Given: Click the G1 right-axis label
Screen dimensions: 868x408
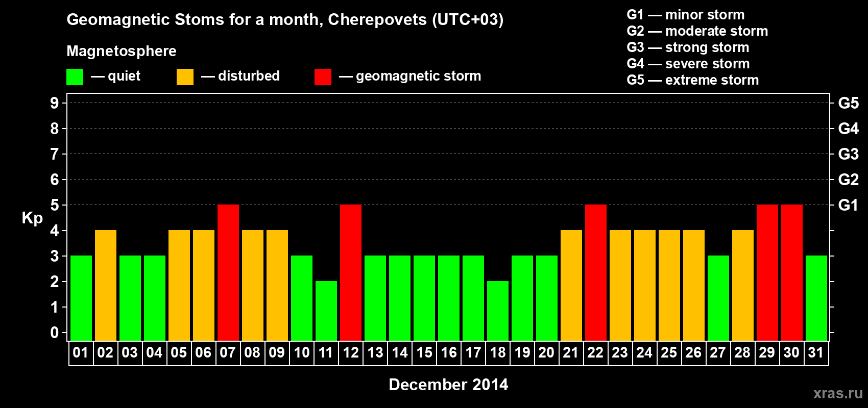Looking at the screenshot, I should click(848, 205).
